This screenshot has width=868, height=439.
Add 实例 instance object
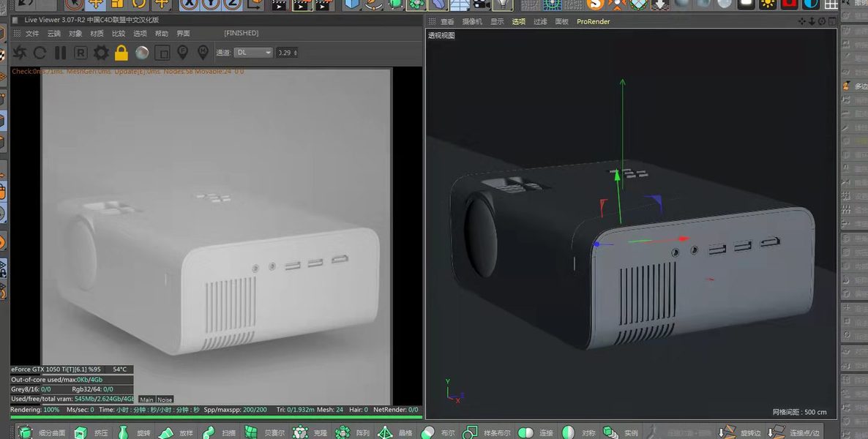tap(620, 432)
